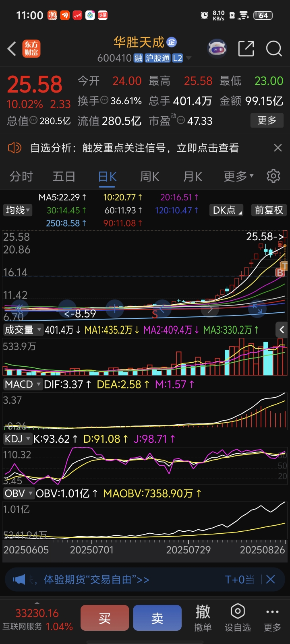Tap info icon next to 换手
Screen dimensions: 290x644
[x=104, y=100]
